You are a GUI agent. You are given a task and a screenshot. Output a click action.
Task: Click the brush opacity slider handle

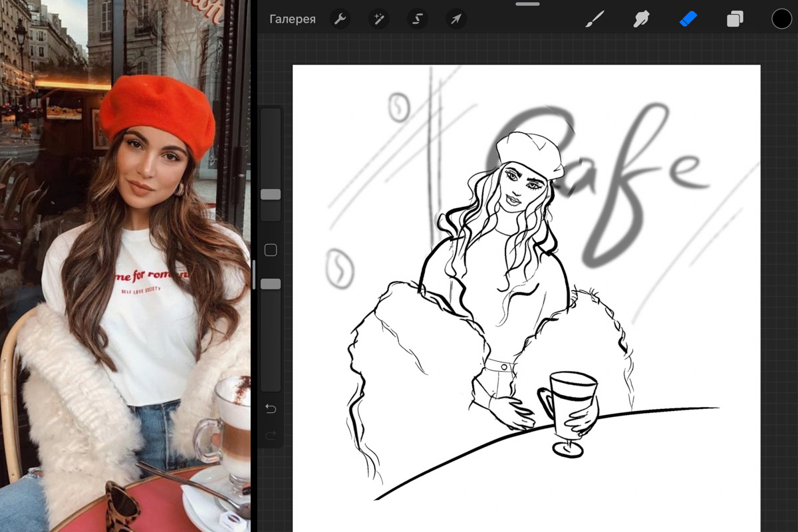point(271,284)
